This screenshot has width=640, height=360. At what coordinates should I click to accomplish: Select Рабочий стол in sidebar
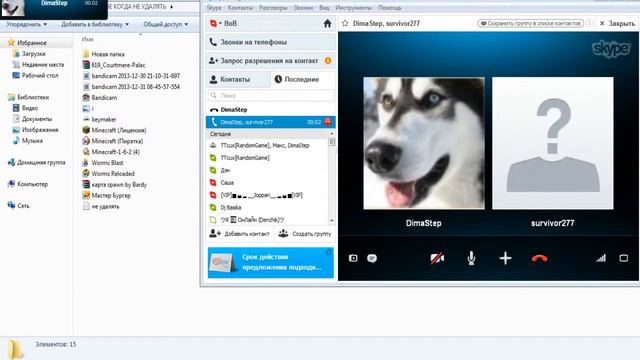35,76
